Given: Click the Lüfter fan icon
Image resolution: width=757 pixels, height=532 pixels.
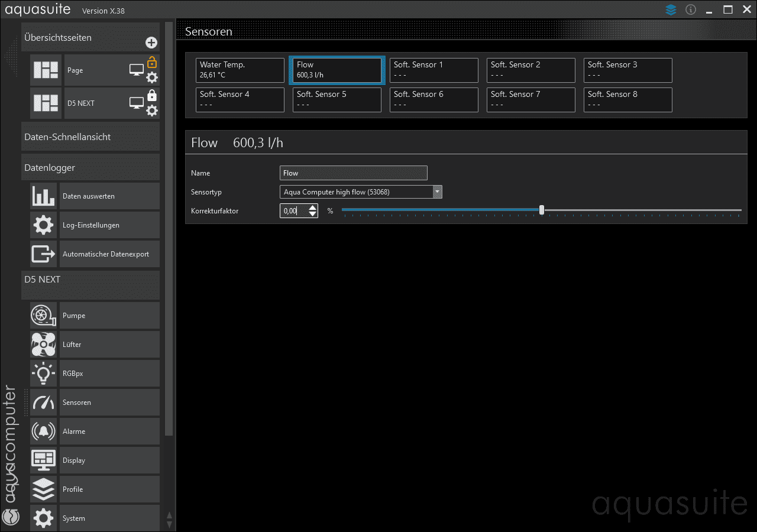Looking at the screenshot, I should click(44, 345).
